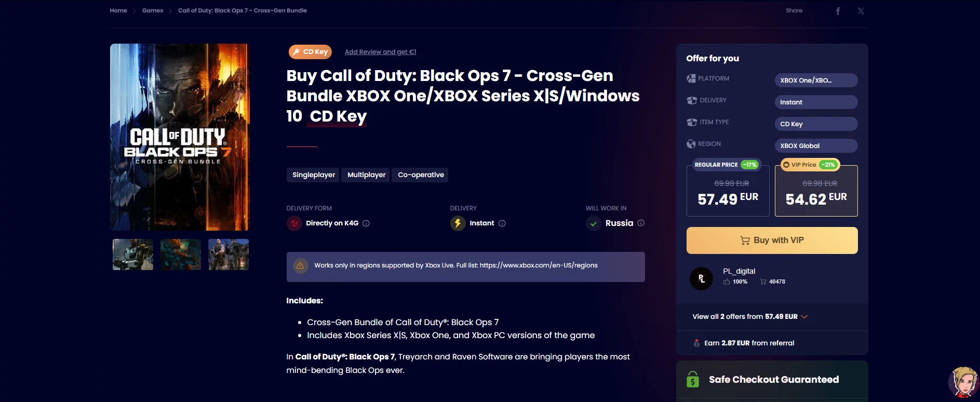
Task: Share on X using the X icon
Action: [x=861, y=11]
